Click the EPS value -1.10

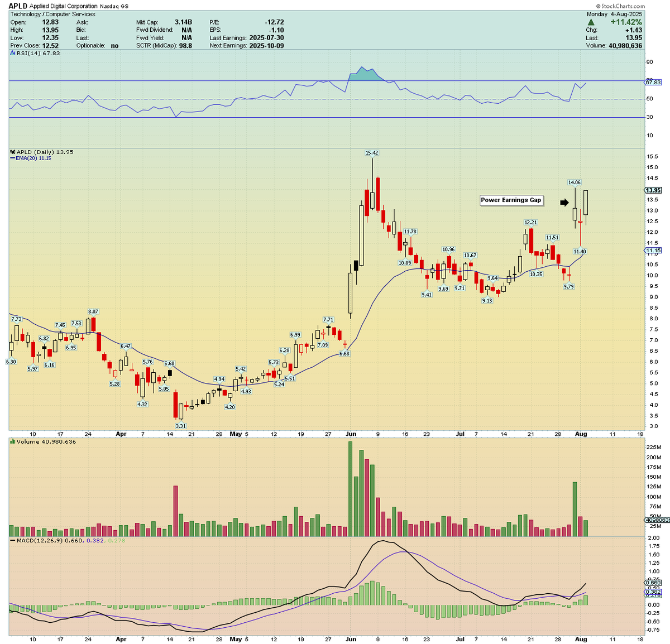coord(276,30)
